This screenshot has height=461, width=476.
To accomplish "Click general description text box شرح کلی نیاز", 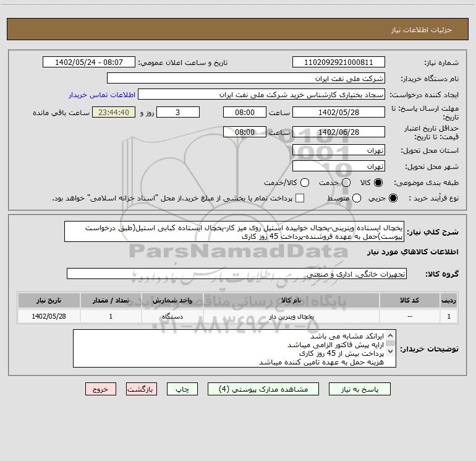I will (234, 232).
